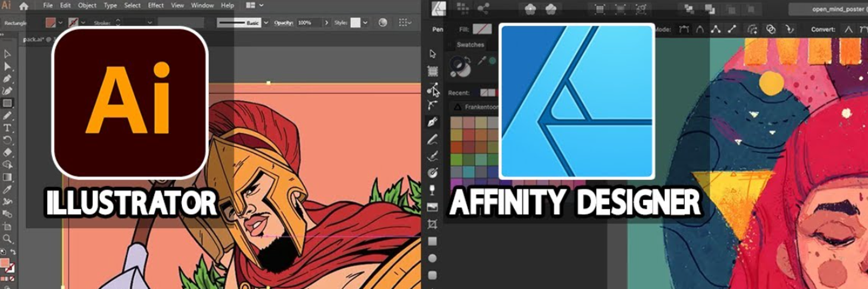This screenshot has width=868, height=289.
Task: Select the Node tool in Affinity Designer
Action: click(x=433, y=89)
